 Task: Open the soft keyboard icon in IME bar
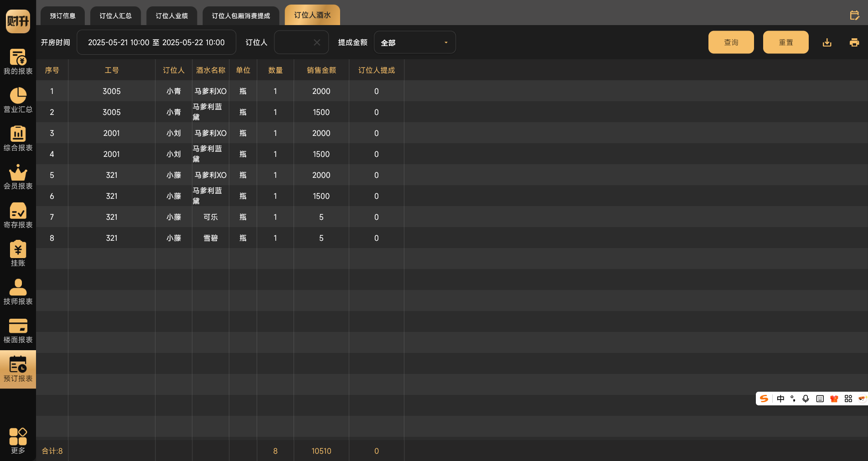tap(820, 399)
